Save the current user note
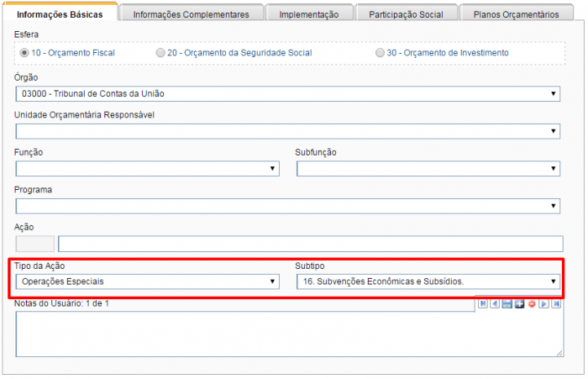Viewport: 588px width, 379px height. pyautogui.click(x=507, y=303)
